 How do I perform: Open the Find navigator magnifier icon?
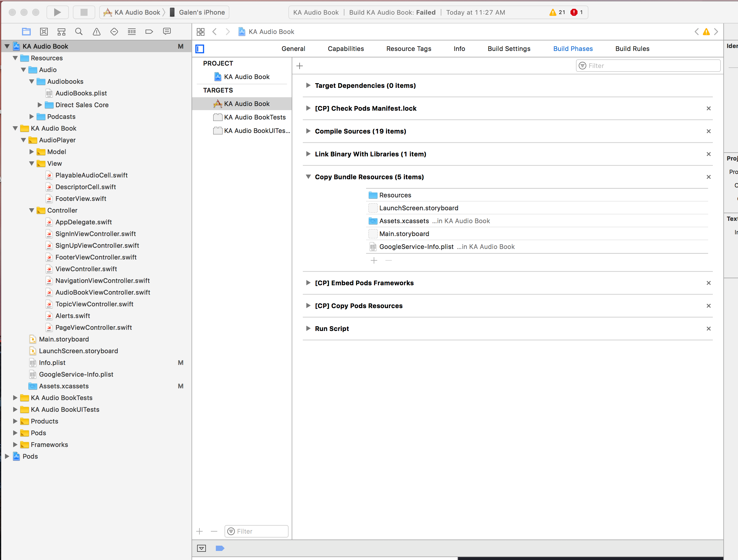[x=79, y=32]
